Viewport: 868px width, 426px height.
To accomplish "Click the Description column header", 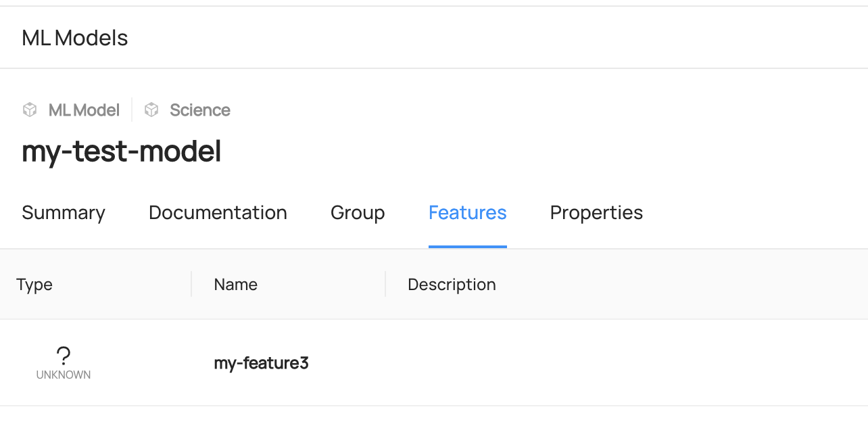I will click(452, 284).
